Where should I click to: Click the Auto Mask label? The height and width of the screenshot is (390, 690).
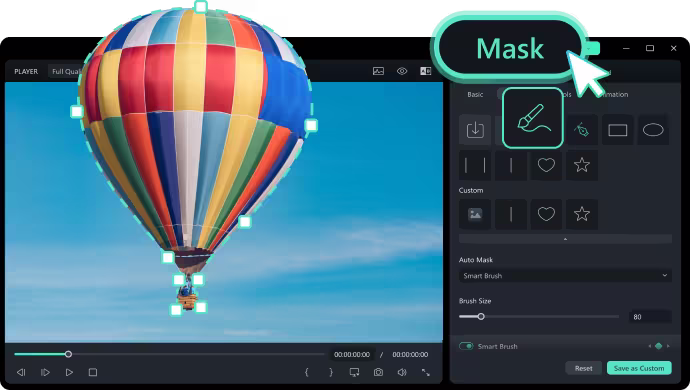(x=476, y=260)
